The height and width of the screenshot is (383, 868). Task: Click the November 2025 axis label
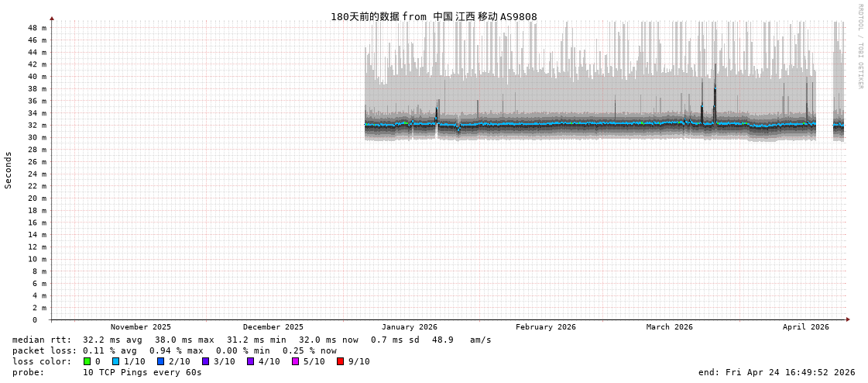pos(141,327)
